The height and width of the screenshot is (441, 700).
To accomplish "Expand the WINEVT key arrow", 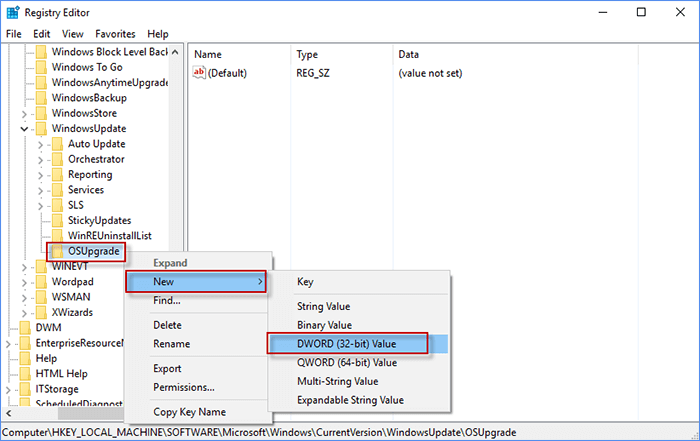I will [24, 266].
